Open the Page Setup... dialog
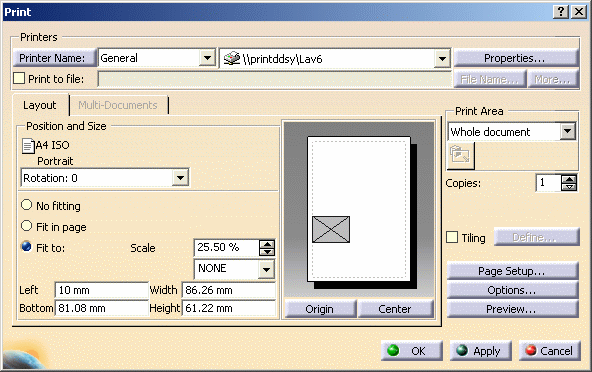The image size is (592, 372). tap(512, 271)
